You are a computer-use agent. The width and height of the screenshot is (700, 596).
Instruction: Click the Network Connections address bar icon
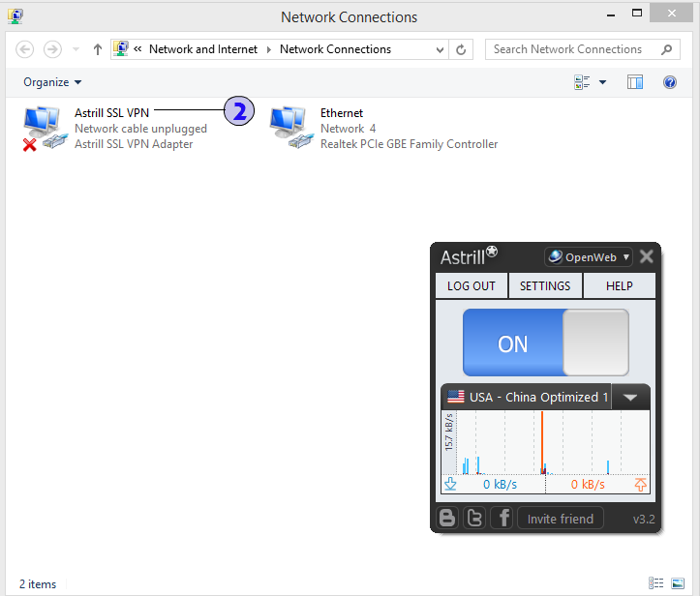tap(121, 48)
